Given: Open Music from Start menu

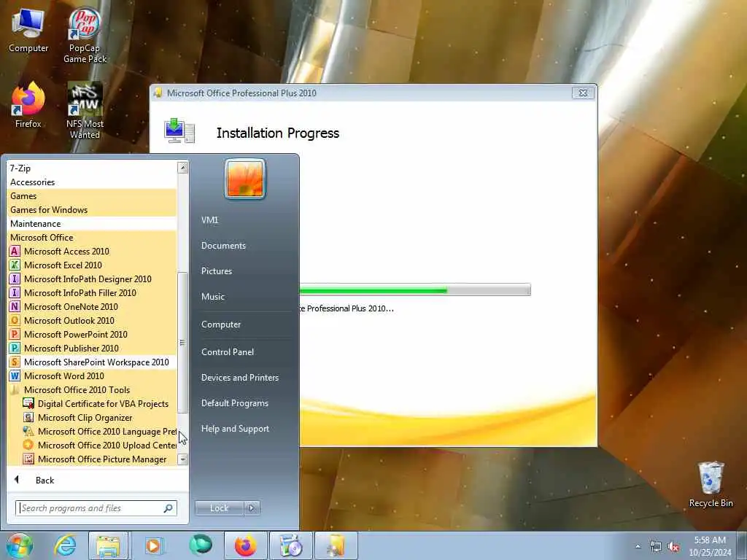Looking at the screenshot, I should pos(212,296).
